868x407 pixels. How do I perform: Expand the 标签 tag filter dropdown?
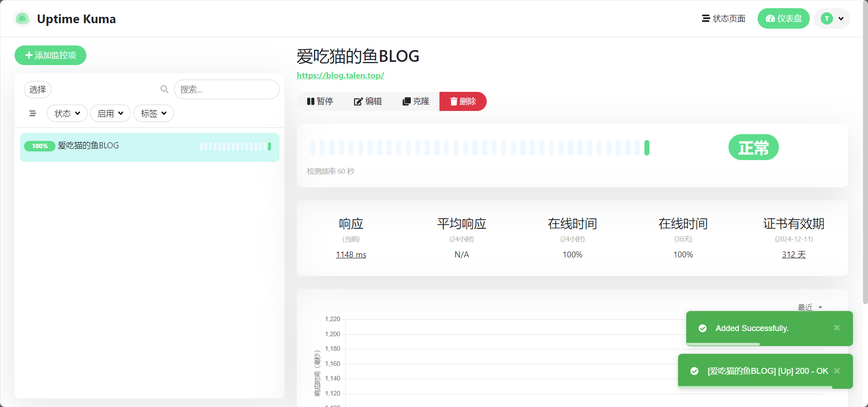[x=154, y=113]
